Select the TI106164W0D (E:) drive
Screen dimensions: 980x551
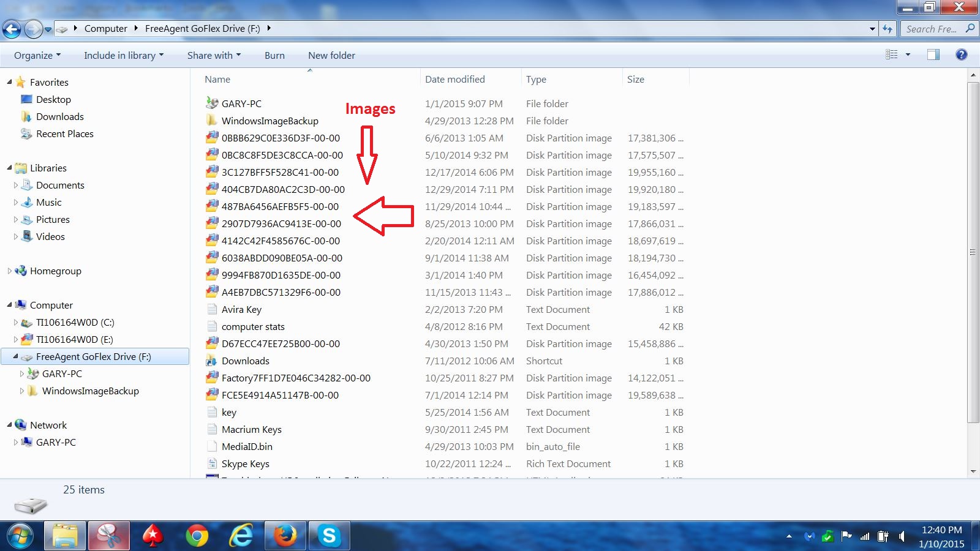click(74, 339)
